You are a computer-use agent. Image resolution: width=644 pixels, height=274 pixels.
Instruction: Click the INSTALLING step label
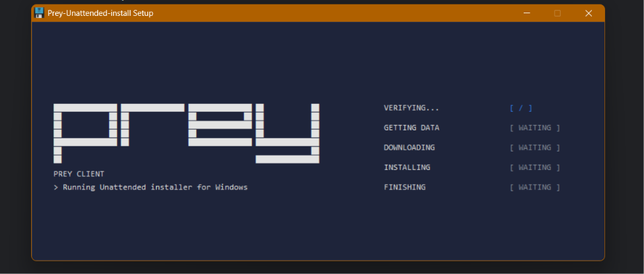pyautogui.click(x=407, y=167)
